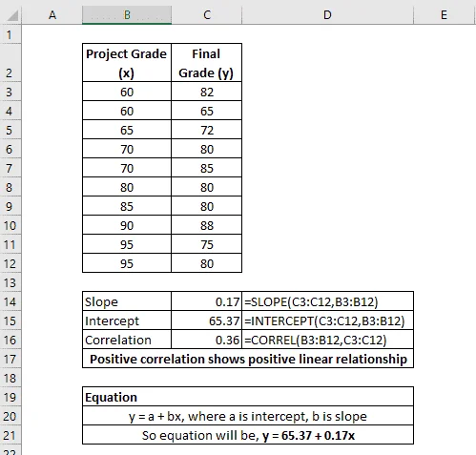Click the 'Correlation' label cell
Viewport: 476px width, 455px height.
(127, 340)
